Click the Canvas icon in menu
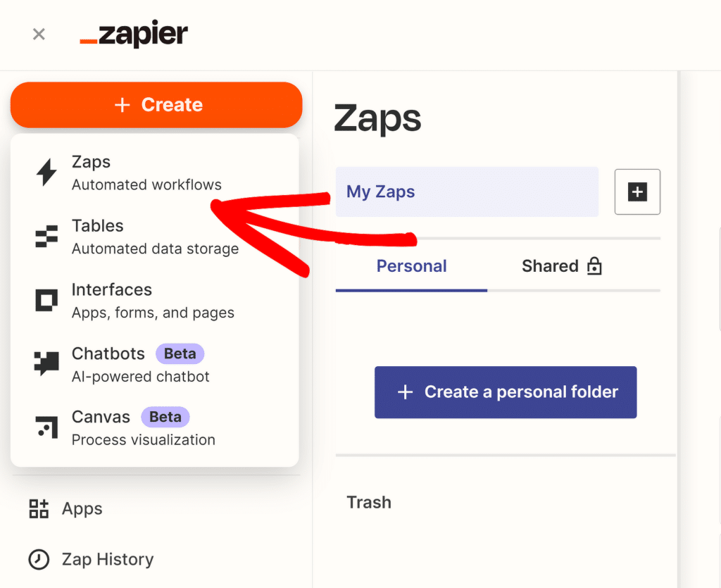Screen dimensions: 721x588 46,427
